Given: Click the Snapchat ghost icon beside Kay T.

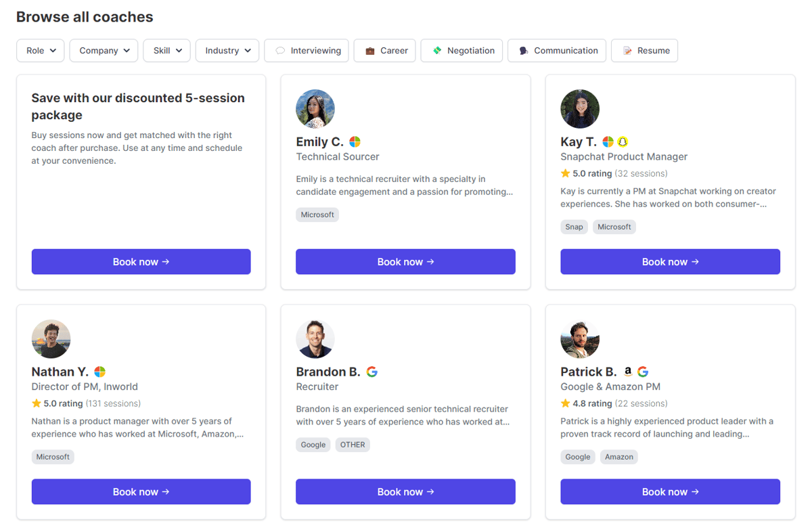Looking at the screenshot, I should (x=623, y=141).
